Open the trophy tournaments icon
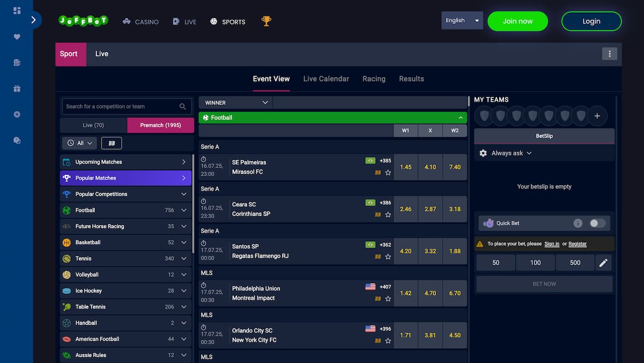This screenshot has width=644, height=363. point(266,21)
